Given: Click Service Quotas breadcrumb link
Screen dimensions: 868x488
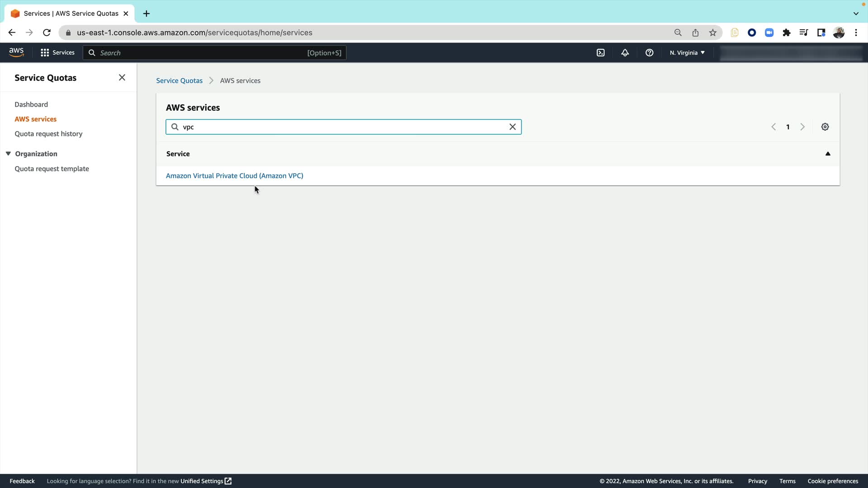Looking at the screenshot, I should (x=179, y=81).
